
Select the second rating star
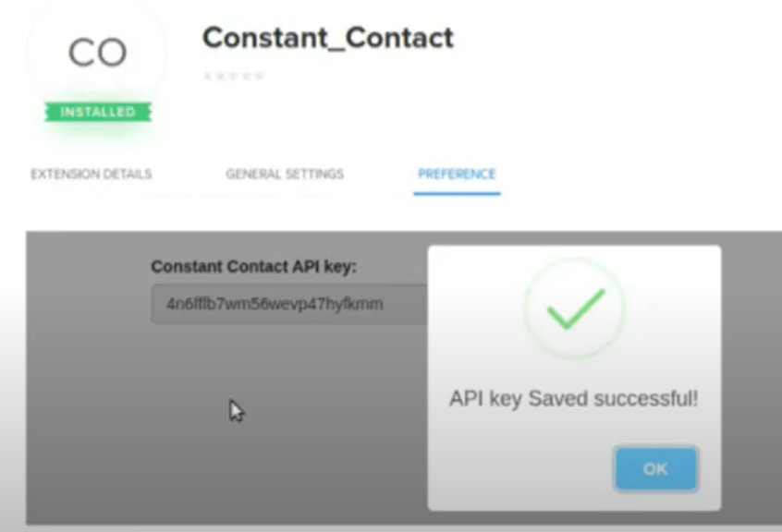click(x=220, y=77)
